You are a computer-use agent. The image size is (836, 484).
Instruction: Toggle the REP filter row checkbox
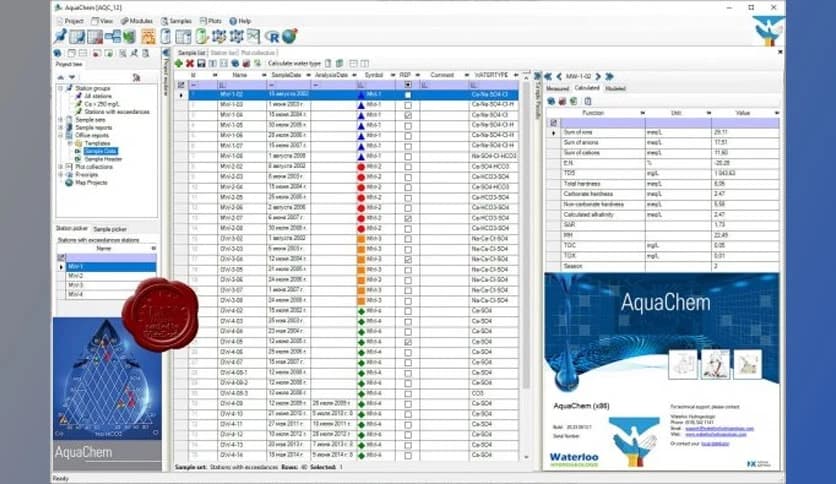[x=408, y=85]
